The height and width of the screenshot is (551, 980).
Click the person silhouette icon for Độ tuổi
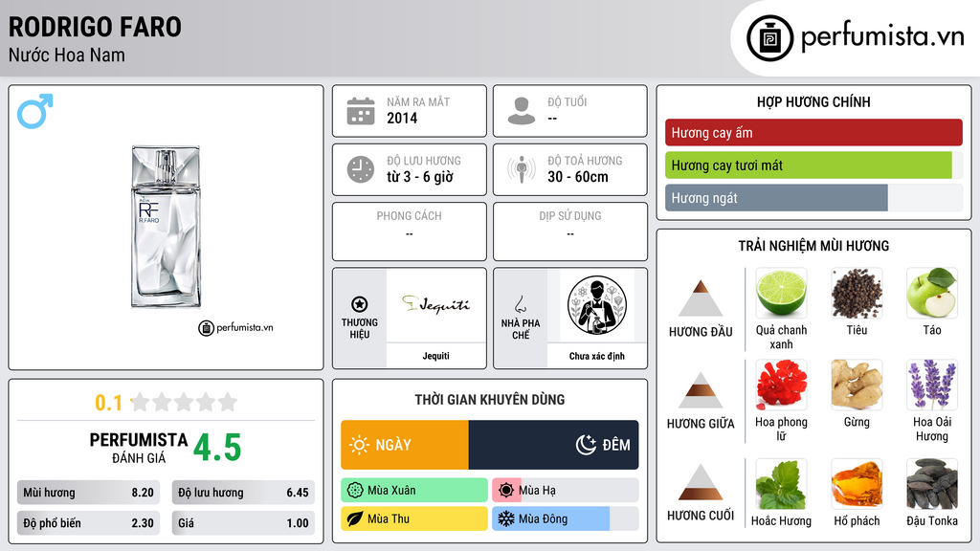(522, 111)
